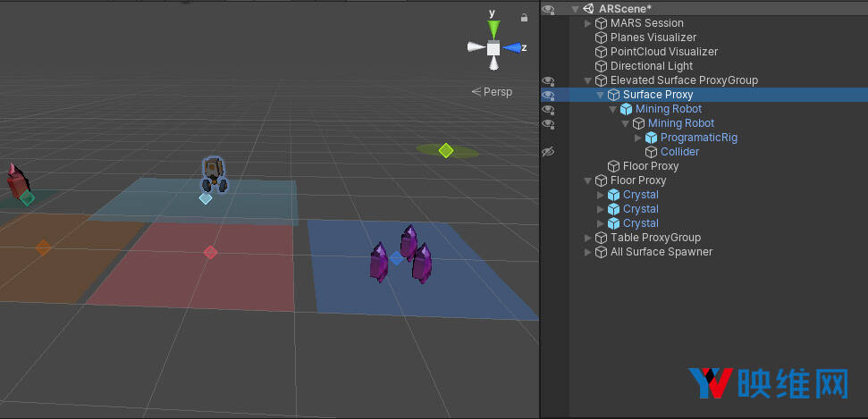Expand the MARS Session tree node
Viewport: 868px width, 419px height.
(x=587, y=23)
